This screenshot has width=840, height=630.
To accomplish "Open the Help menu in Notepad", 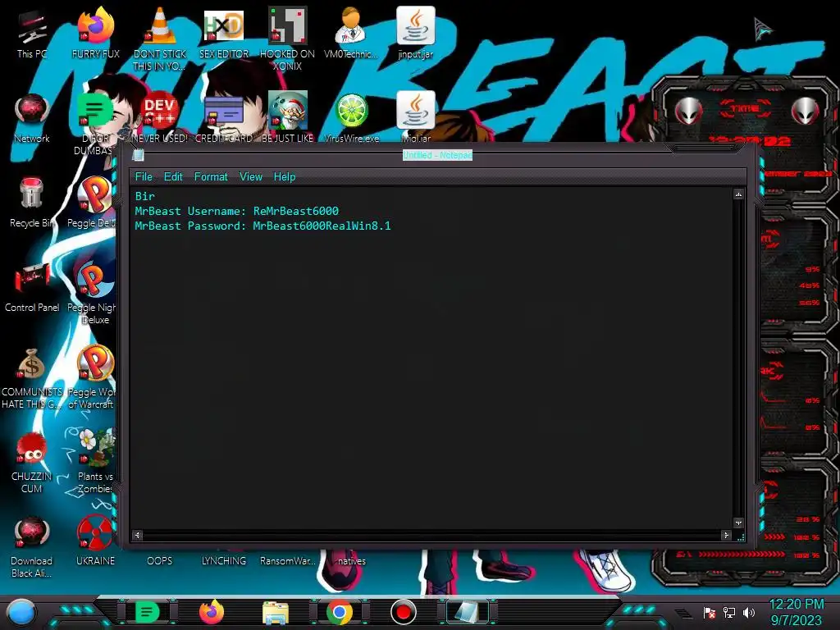I will (285, 177).
